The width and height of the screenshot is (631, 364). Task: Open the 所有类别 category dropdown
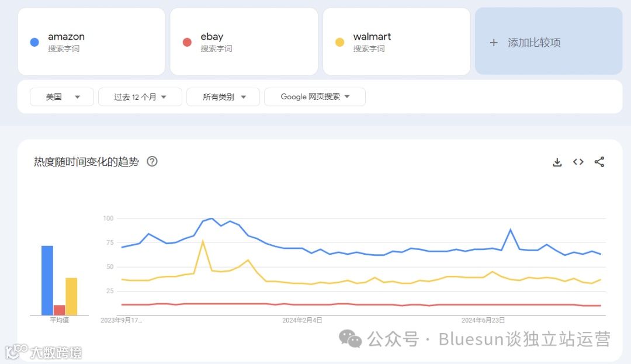click(x=223, y=97)
